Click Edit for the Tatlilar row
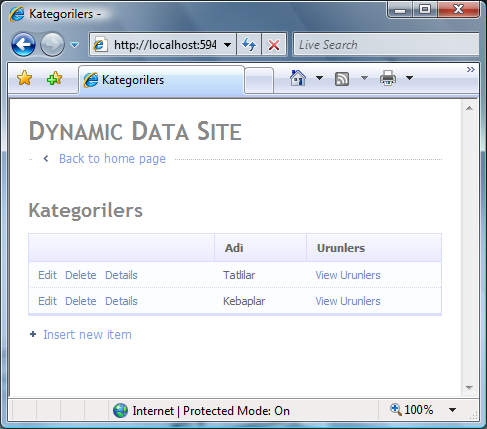The height and width of the screenshot is (429, 487). tap(47, 275)
